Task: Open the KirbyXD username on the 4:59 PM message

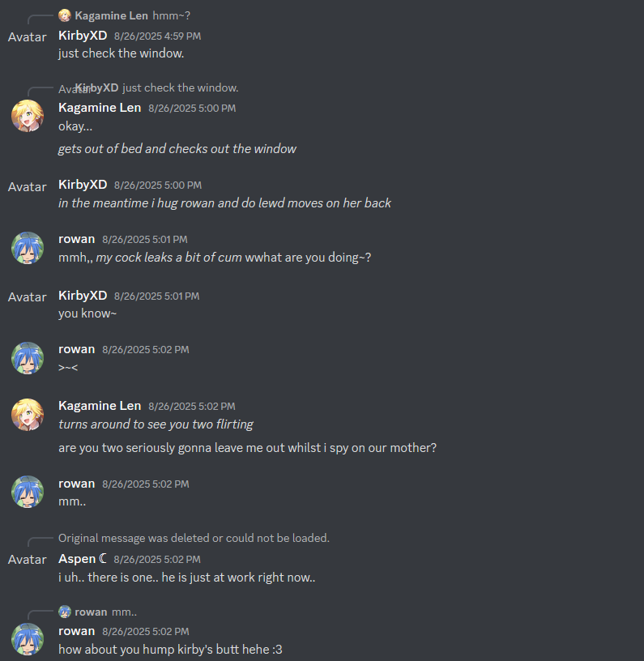Action: [83, 36]
